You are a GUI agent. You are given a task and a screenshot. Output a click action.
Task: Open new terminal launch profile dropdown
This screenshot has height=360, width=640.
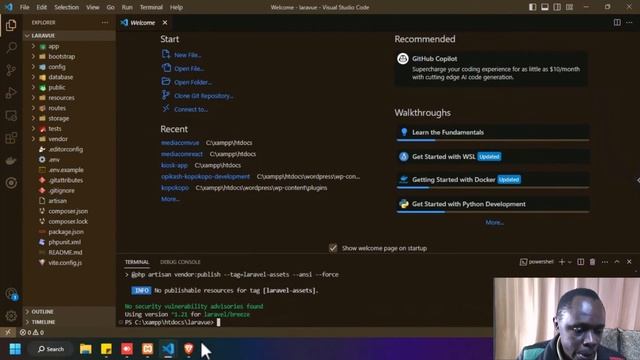[569, 262]
